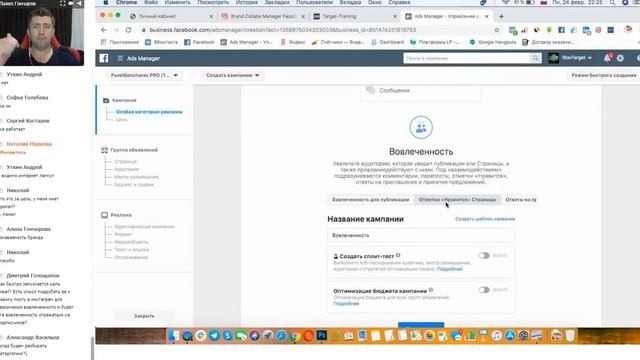Select Вовлеченность для публикации option
The height and width of the screenshot is (360, 640).
370,200
